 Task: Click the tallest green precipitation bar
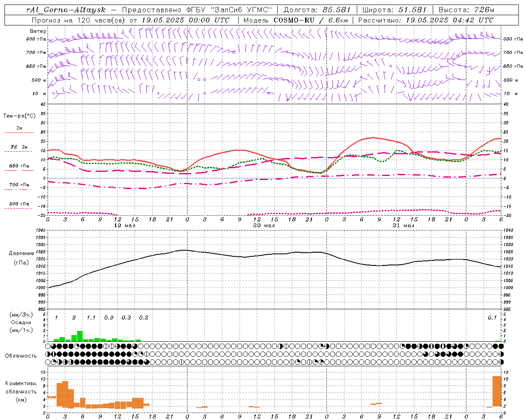(x=80, y=336)
